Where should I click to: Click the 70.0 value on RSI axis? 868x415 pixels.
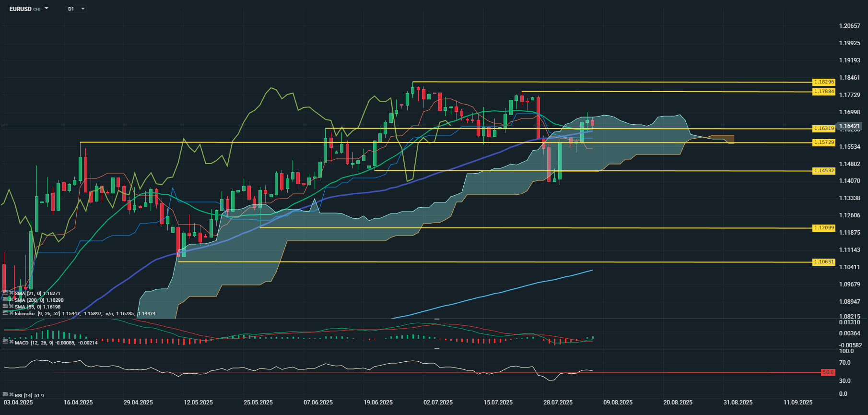coord(845,363)
